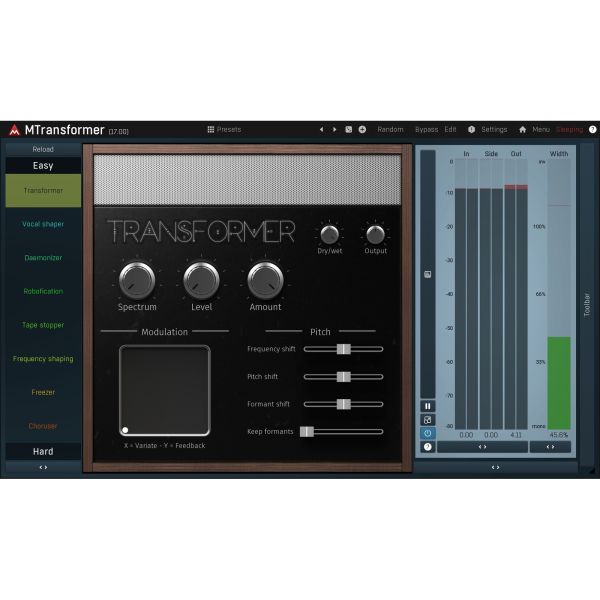
Task: Open the Menu
Action: pos(541,129)
